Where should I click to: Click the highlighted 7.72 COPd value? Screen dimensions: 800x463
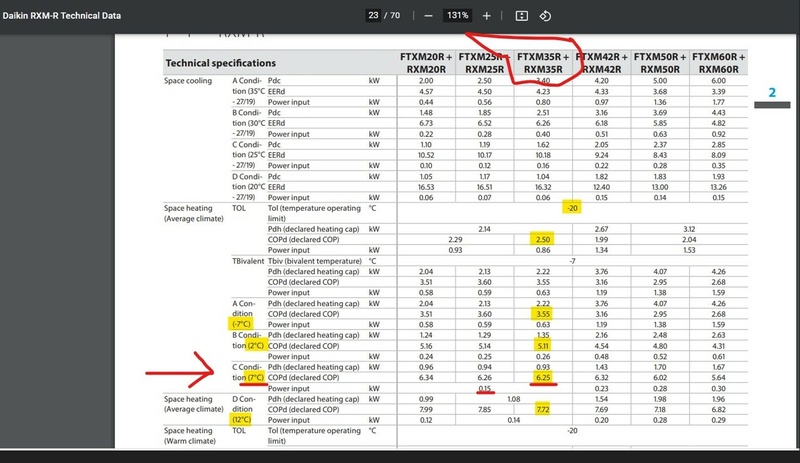coord(543,409)
